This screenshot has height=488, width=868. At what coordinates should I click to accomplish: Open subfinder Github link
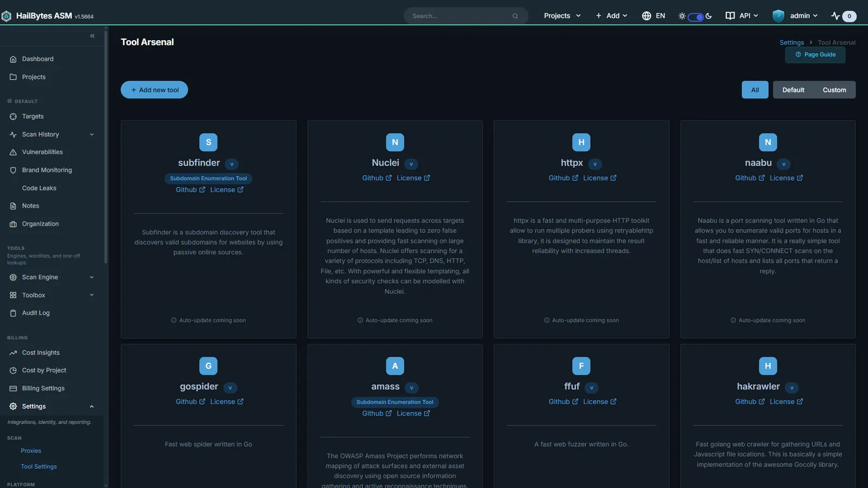[190, 190]
